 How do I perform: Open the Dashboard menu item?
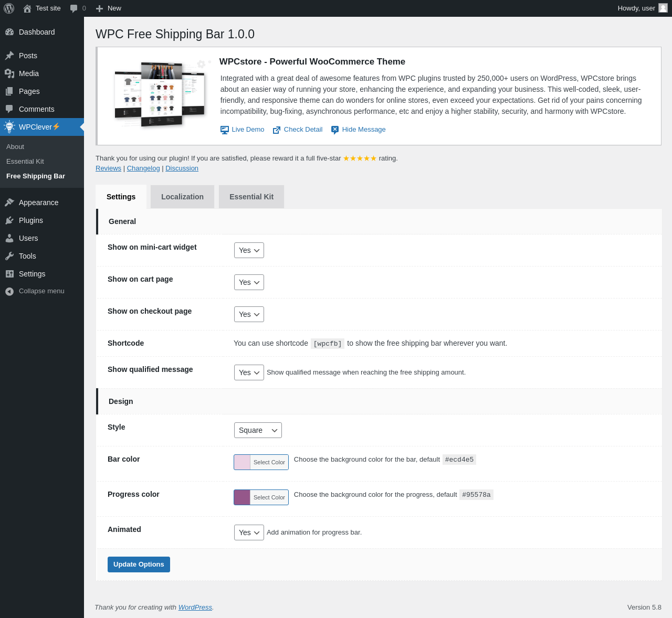pos(42,32)
